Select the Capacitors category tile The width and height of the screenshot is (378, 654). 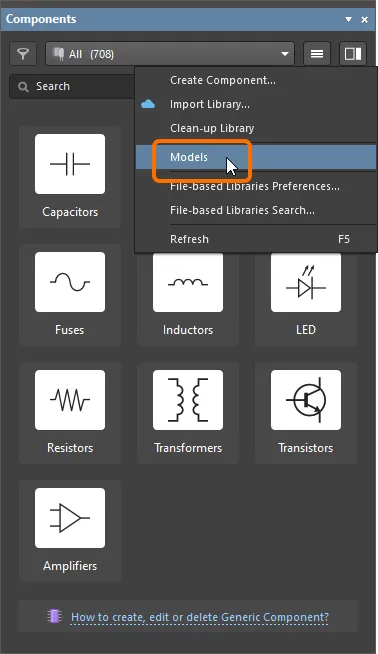pyautogui.click(x=70, y=177)
